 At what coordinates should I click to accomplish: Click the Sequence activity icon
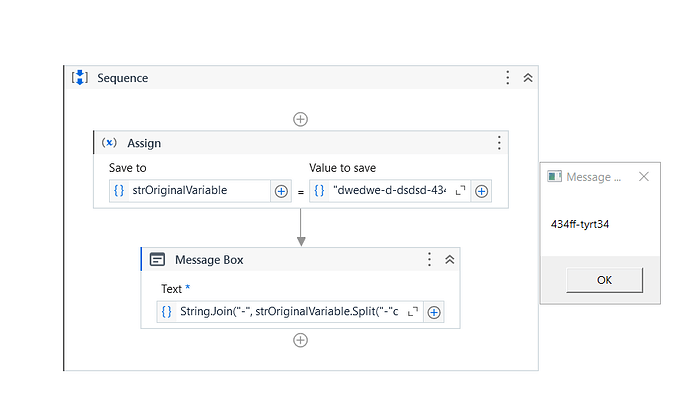click(80, 78)
